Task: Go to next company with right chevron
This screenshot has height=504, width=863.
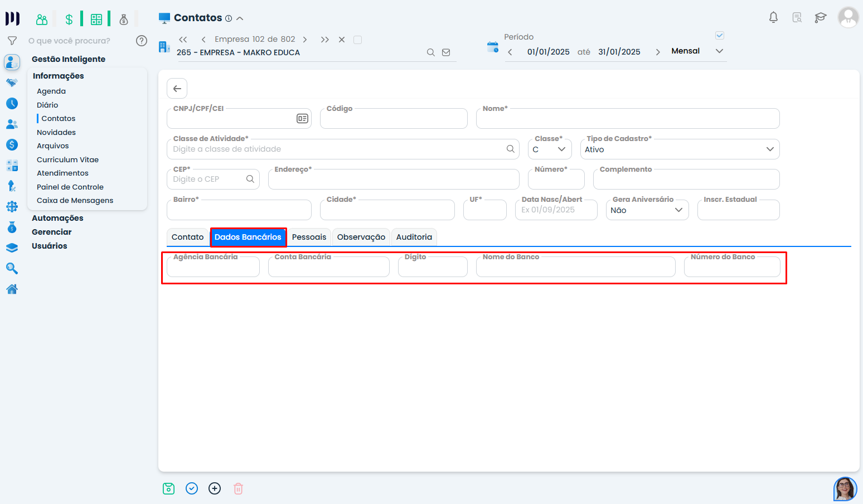Action: 305,40
